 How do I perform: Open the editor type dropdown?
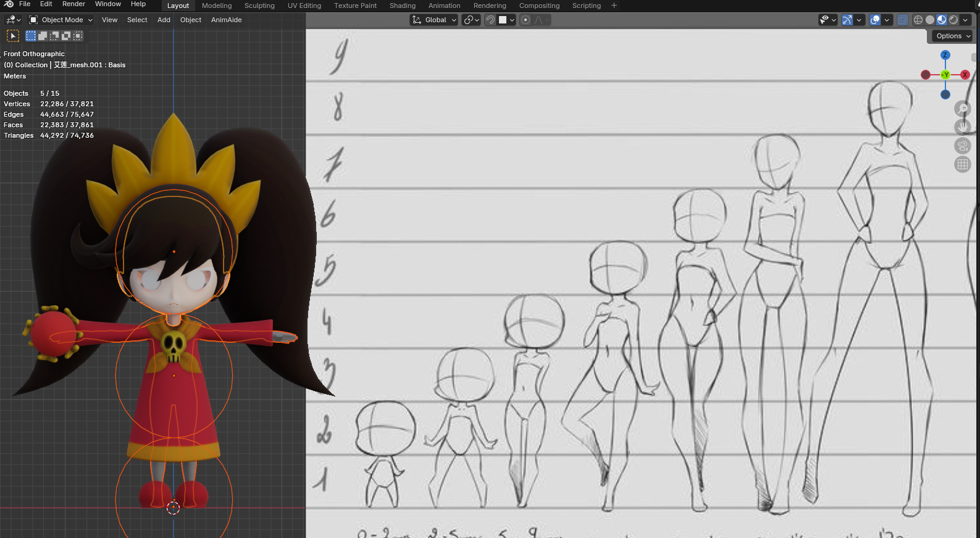pyautogui.click(x=13, y=20)
